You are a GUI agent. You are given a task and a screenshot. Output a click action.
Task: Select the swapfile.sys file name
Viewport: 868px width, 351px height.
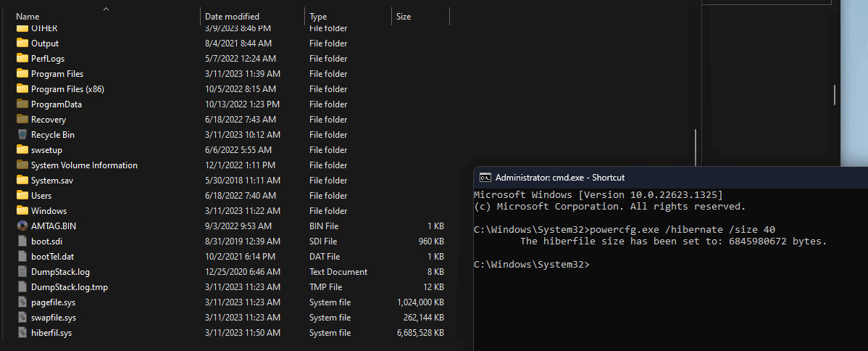pos(54,318)
